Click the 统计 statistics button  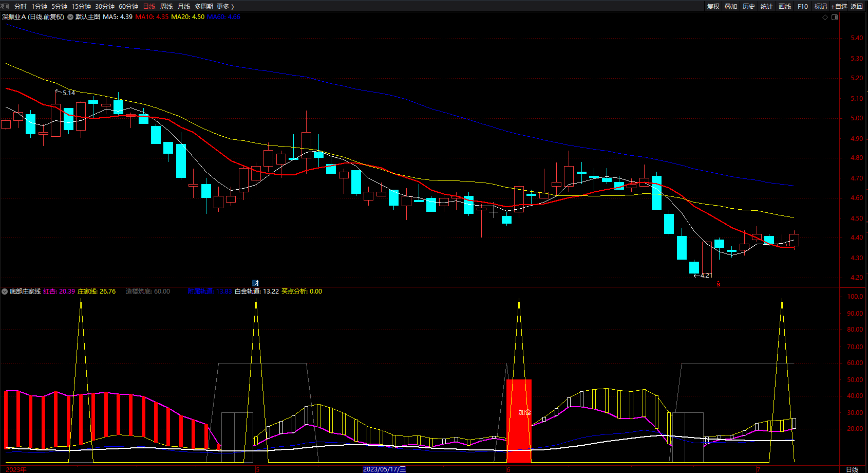(x=767, y=7)
